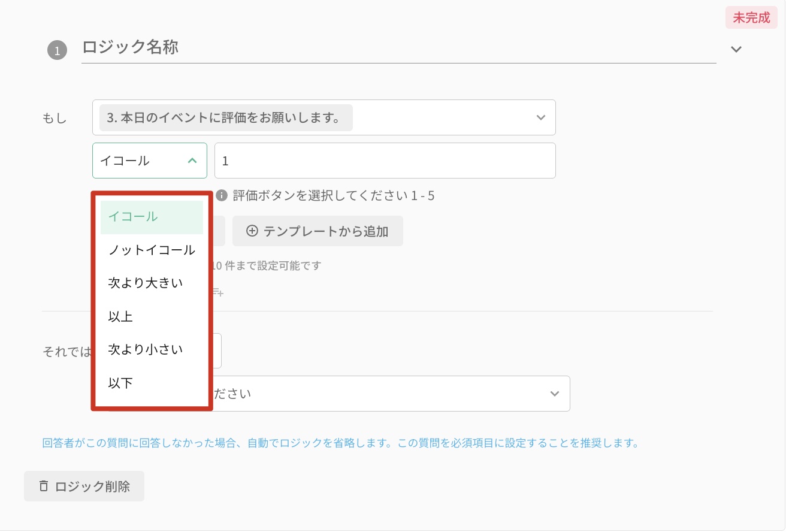Click the blue note about 必須項目
Screen dimensions: 786x532
tap(341, 444)
